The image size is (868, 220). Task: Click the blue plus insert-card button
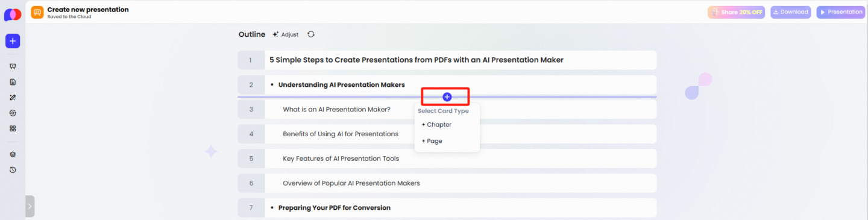tap(447, 97)
